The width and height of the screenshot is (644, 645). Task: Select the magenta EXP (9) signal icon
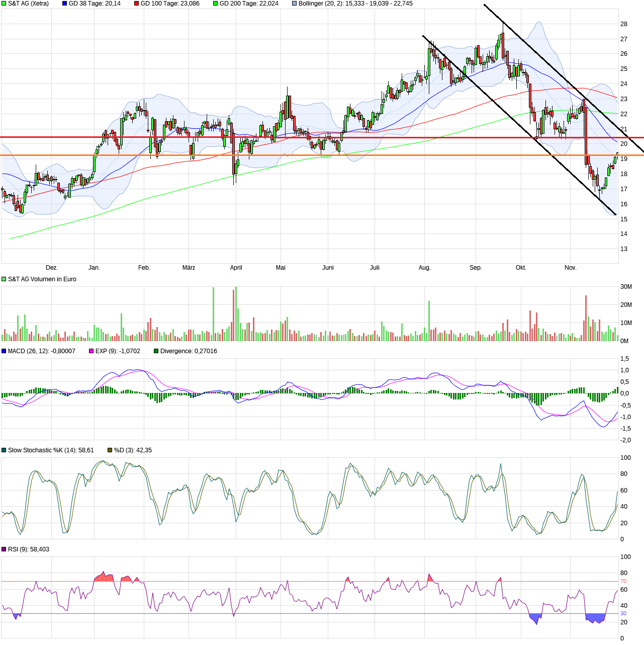tap(90, 351)
